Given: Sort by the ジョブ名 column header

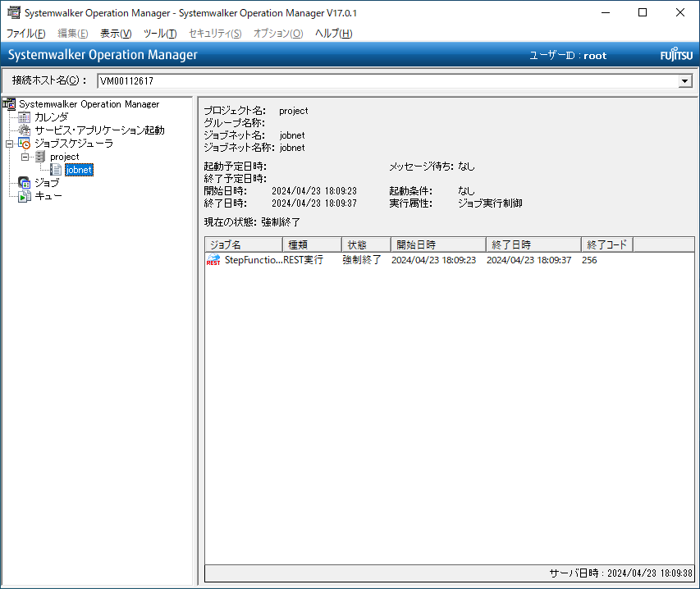Looking at the screenshot, I should point(243,244).
